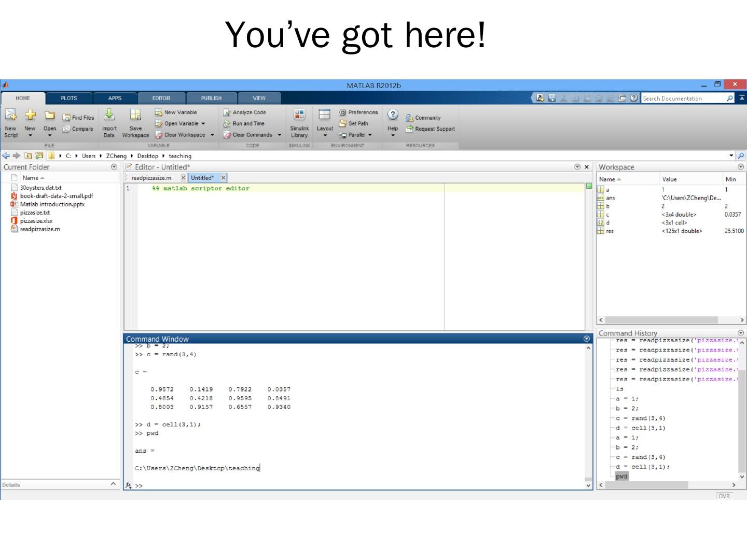Viewport: 747px width, 560px height.
Task: Select 30oysters.dat.txt file
Action: [x=40, y=188]
